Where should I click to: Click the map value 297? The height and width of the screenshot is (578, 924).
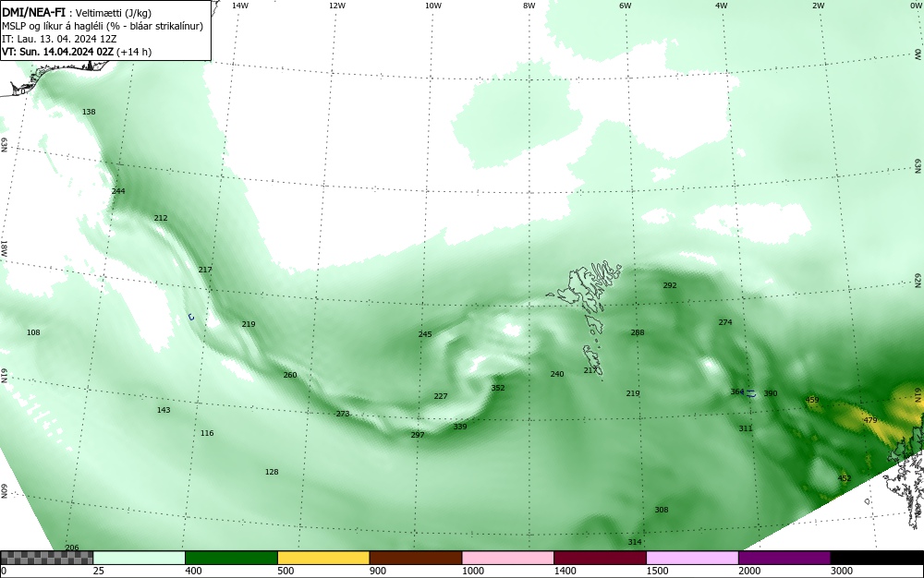pyautogui.click(x=418, y=435)
